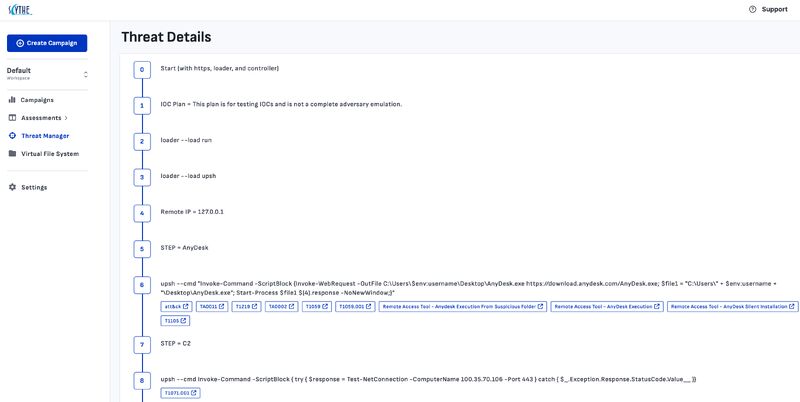Click 'loader --load upsh' text
This screenshot has width=800, height=402.
click(x=188, y=176)
